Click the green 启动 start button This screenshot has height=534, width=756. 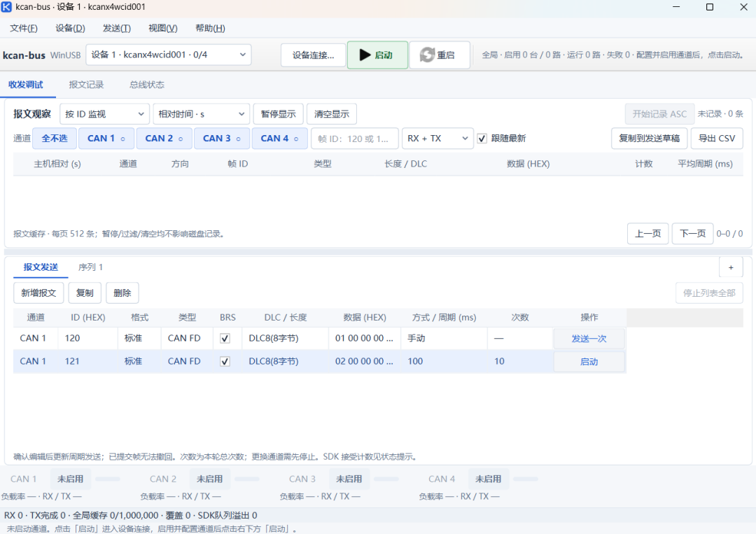pyautogui.click(x=377, y=55)
